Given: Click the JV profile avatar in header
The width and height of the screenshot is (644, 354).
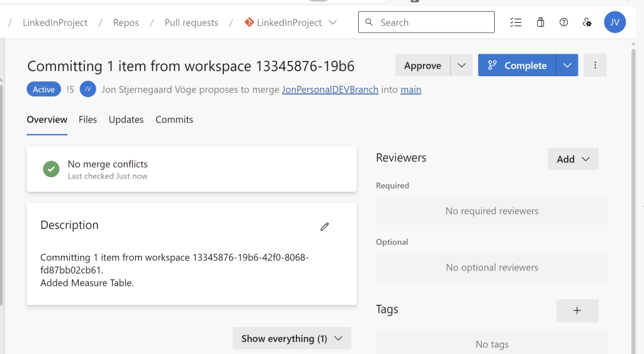Looking at the screenshot, I should [x=614, y=23].
